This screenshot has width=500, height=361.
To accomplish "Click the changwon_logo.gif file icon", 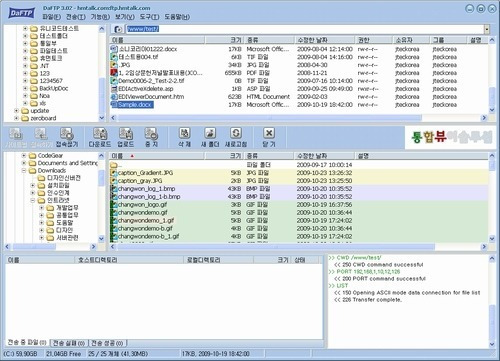I will point(114,205).
